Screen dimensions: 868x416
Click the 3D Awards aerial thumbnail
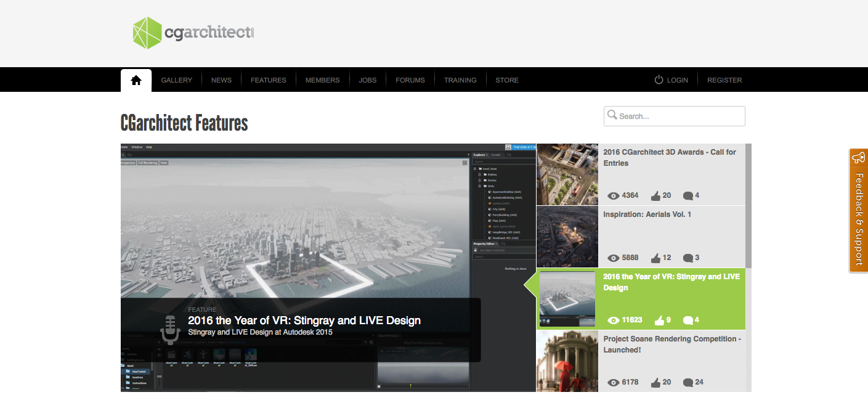tap(567, 174)
